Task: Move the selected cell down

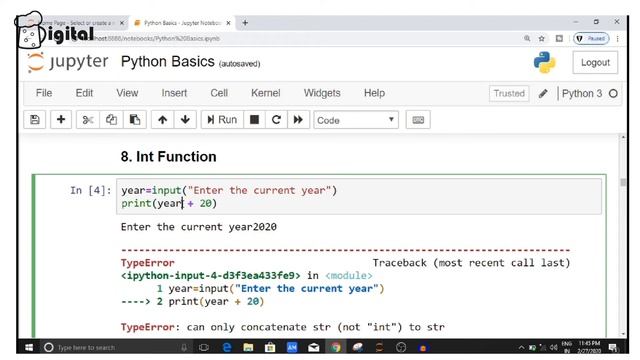Action: tap(185, 120)
